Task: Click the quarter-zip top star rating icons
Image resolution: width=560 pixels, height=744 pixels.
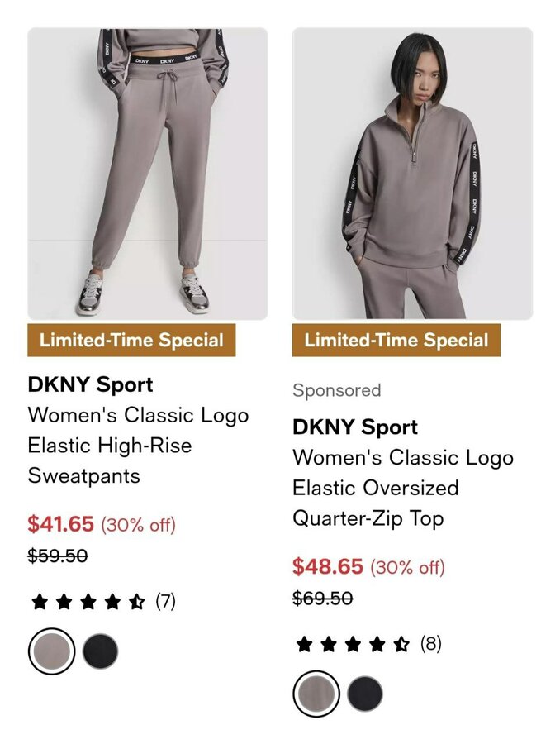Action: point(353,644)
